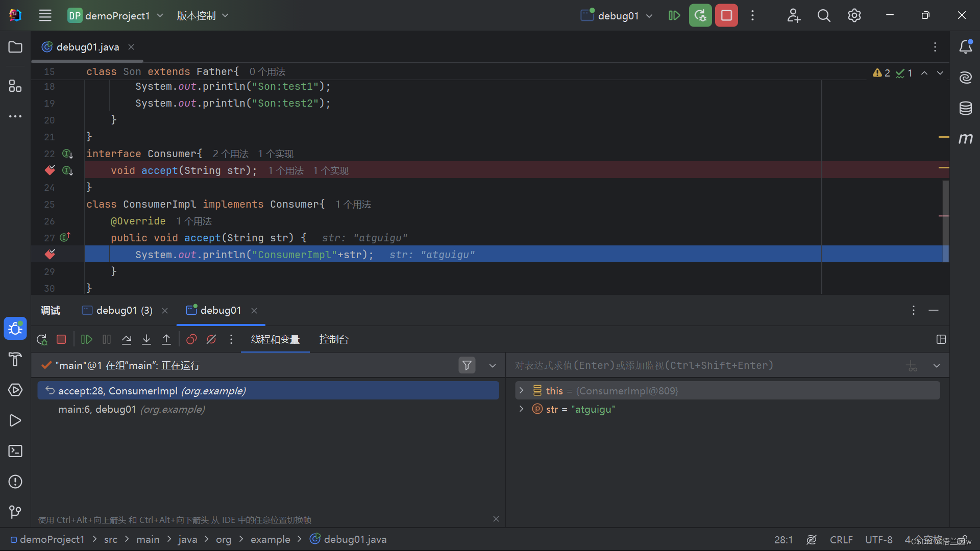Open Search Everywhere magnifier

824,15
